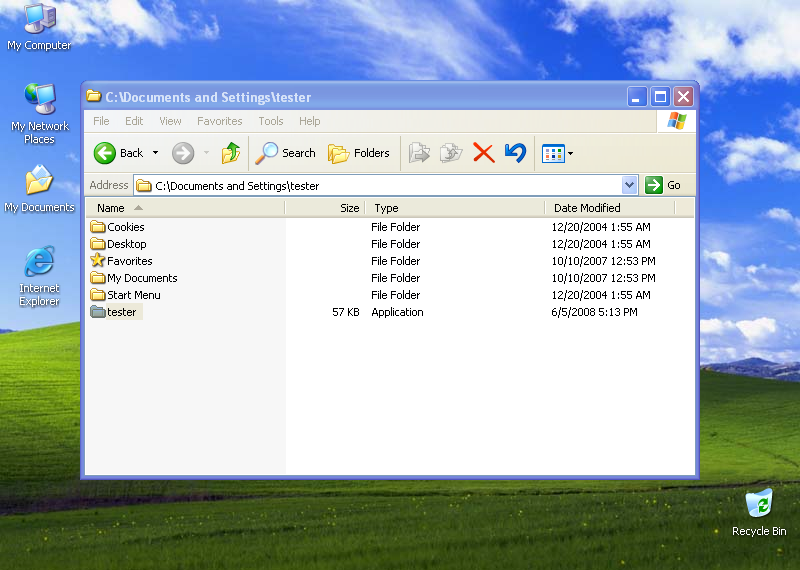
Task: Expand the Back history dropdown arrow
Action: click(155, 153)
